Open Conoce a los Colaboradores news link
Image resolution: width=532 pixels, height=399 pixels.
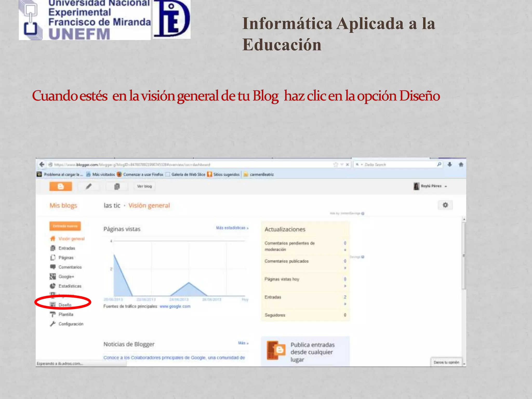(x=174, y=358)
